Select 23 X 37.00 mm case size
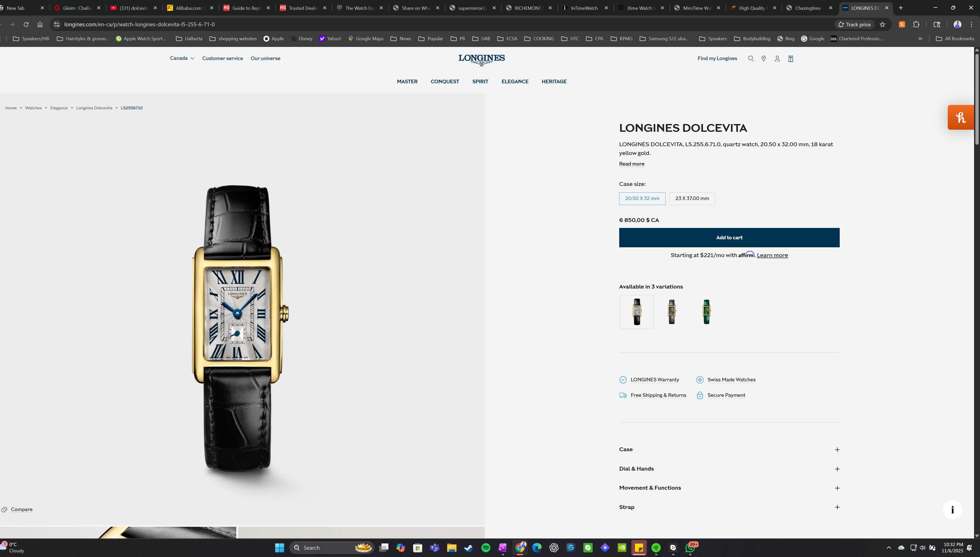Screen dimensions: 980x557 [x=692, y=199]
